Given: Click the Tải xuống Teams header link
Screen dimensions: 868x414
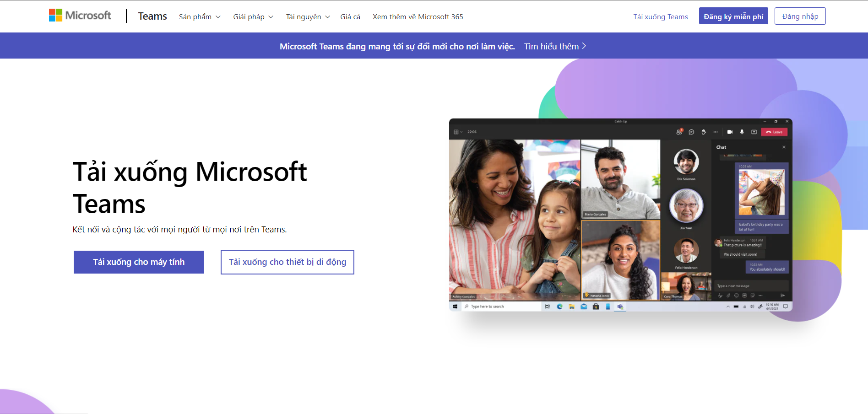Looking at the screenshot, I should pyautogui.click(x=660, y=17).
